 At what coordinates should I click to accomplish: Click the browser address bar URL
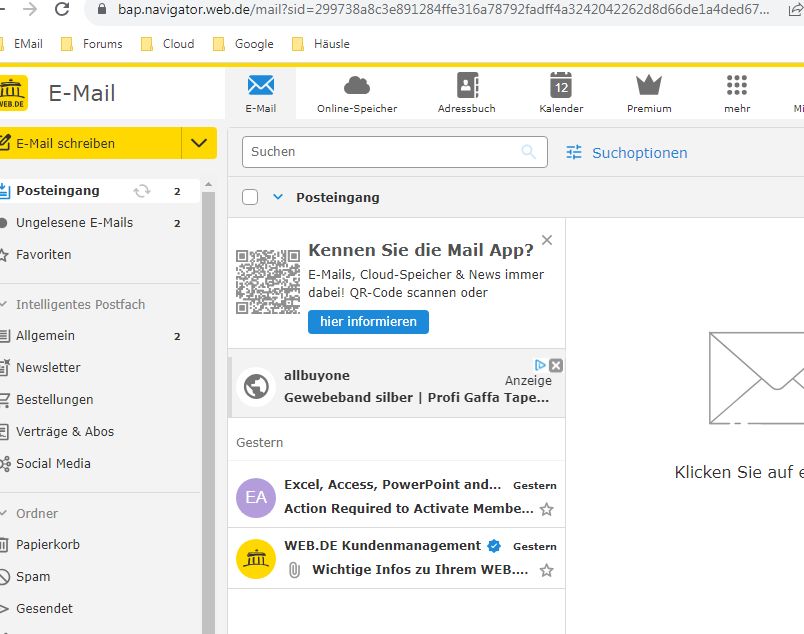(444, 9)
